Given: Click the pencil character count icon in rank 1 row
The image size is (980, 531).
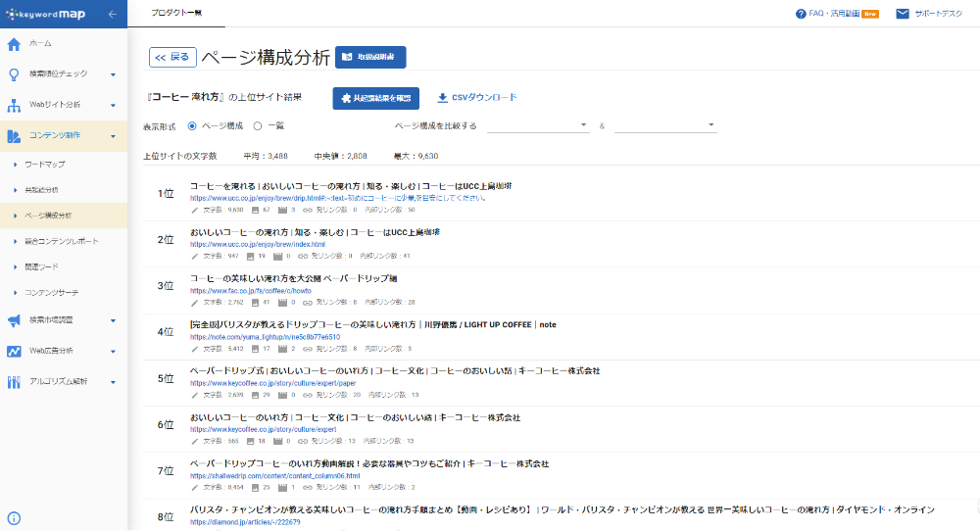Looking at the screenshot, I should pyautogui.click(x=194, y=211).
